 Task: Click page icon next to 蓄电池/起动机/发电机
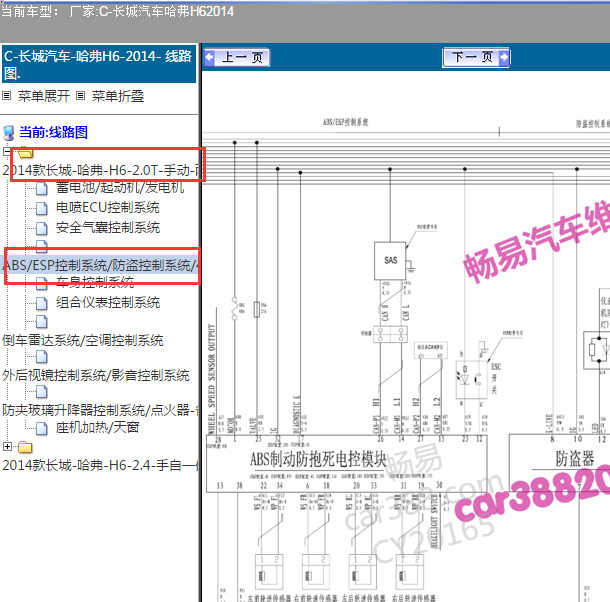coord(42,189)
